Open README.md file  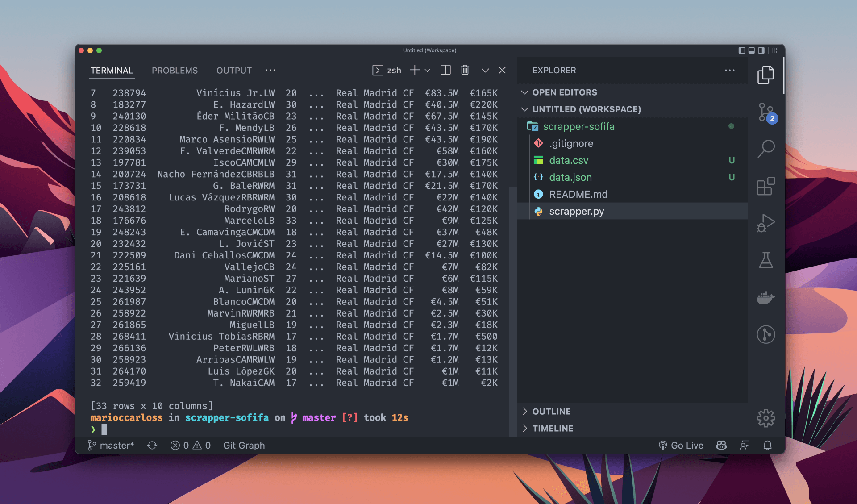(632, 194)
